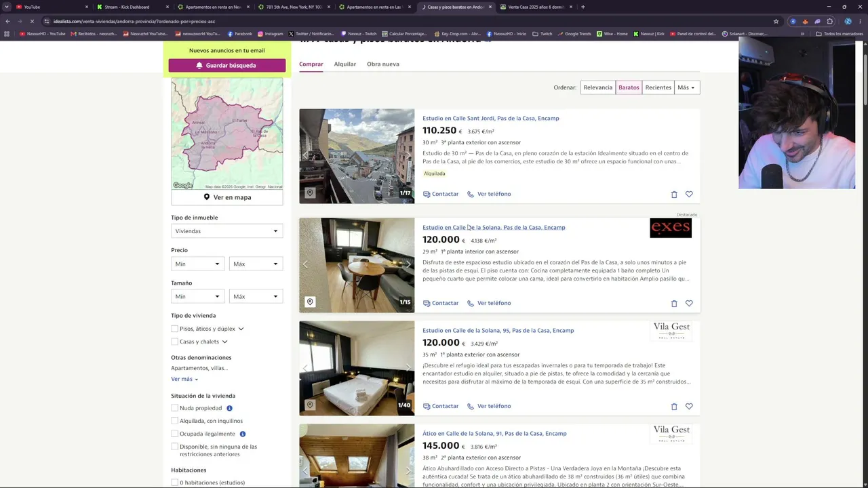Click the exes agency logo

click(671, 228)
